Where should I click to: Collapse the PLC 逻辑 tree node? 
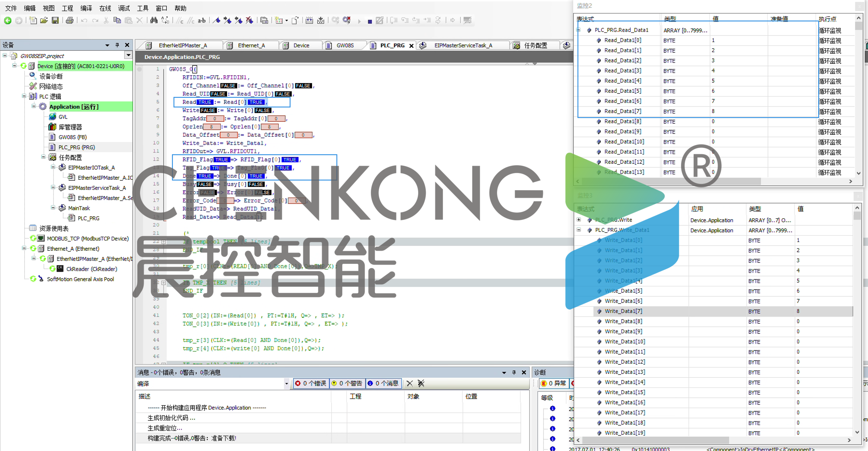pos(24,96)
